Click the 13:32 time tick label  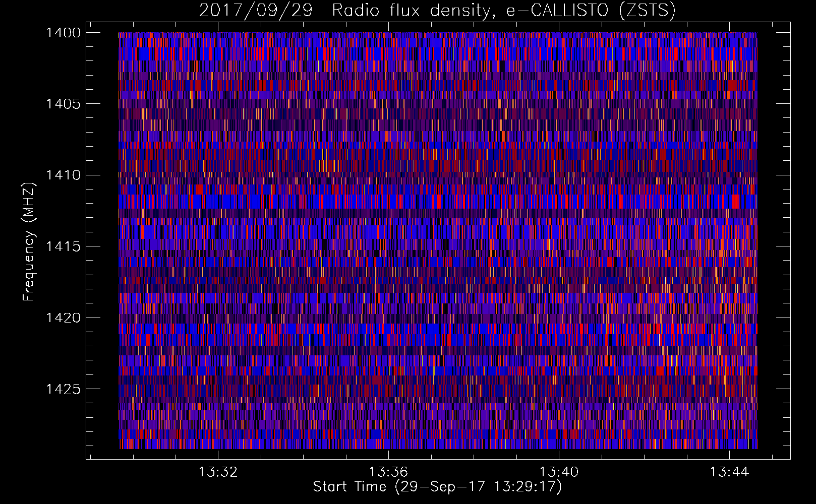tap(218, 472)
